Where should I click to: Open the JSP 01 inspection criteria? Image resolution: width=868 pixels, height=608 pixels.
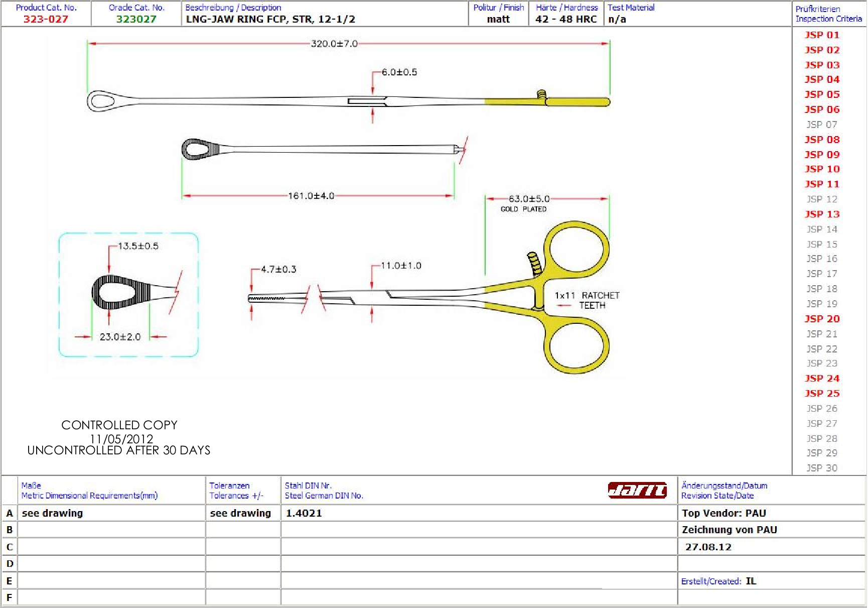[821, 35]
